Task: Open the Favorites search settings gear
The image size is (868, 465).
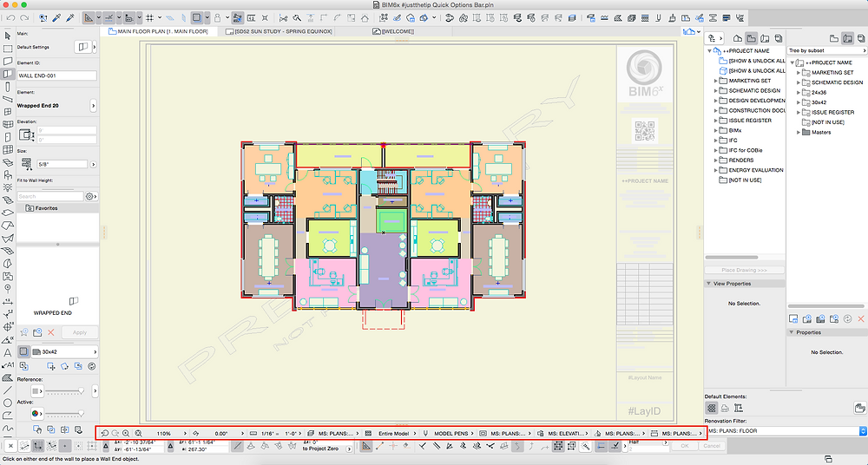Action: pyautogui.click(x=91, y=196)
